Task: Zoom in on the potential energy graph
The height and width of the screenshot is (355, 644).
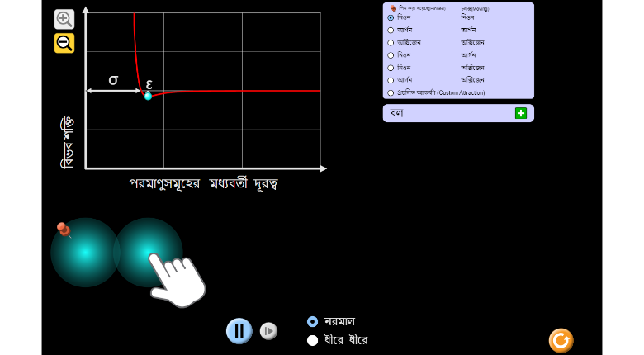Action: click(64, 19)
